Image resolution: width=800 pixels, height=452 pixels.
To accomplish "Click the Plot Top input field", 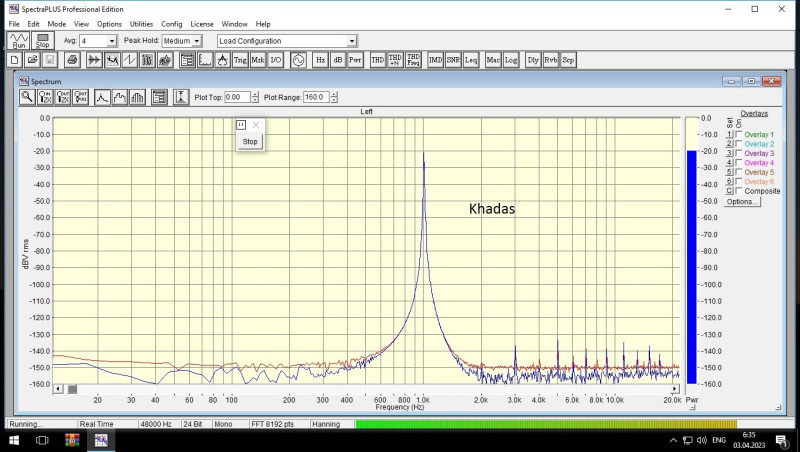I will (x=237, y=97).
